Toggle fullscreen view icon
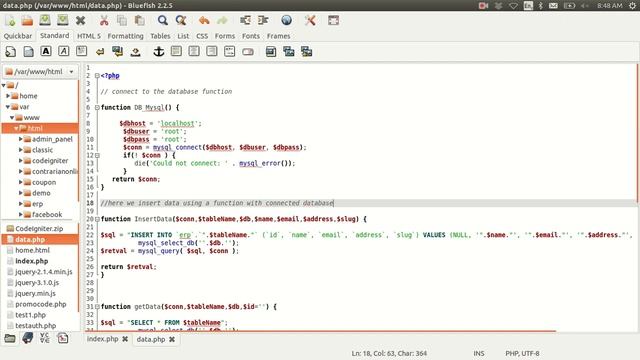Image resolution: width=640 pixels, height=360 pixels. (333, 20)
